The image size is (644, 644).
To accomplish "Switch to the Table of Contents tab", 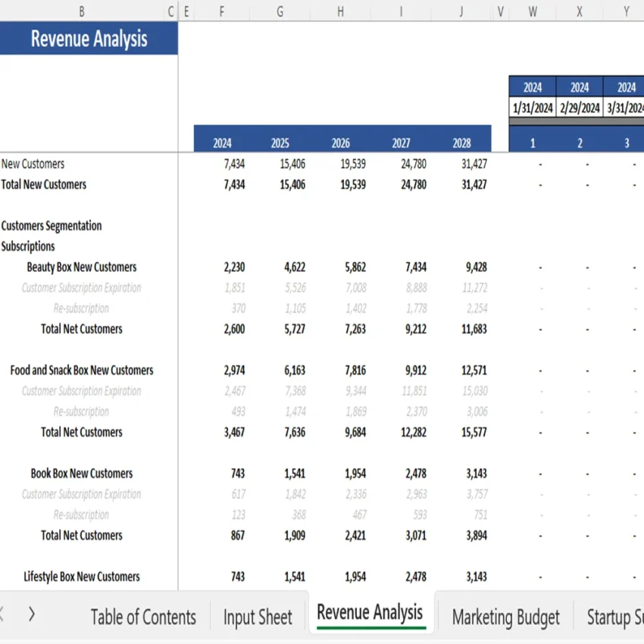I will coord(143,617).
